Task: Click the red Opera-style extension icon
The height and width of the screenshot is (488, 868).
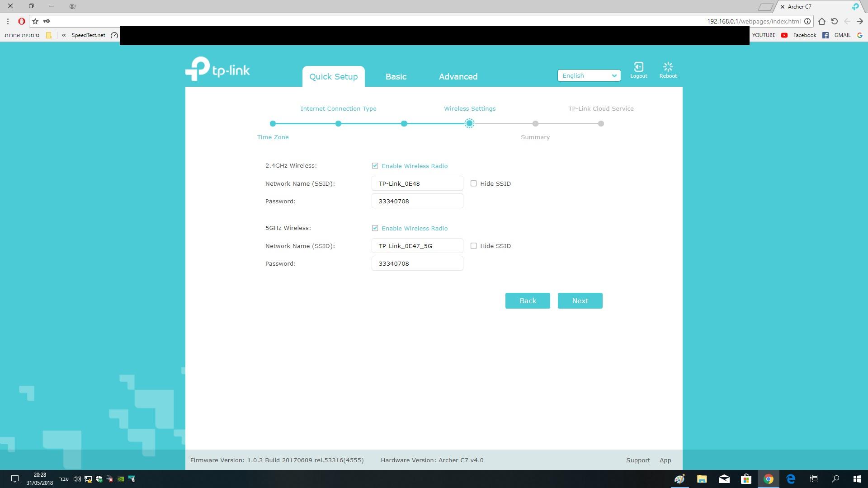Action: click(21, 21)
